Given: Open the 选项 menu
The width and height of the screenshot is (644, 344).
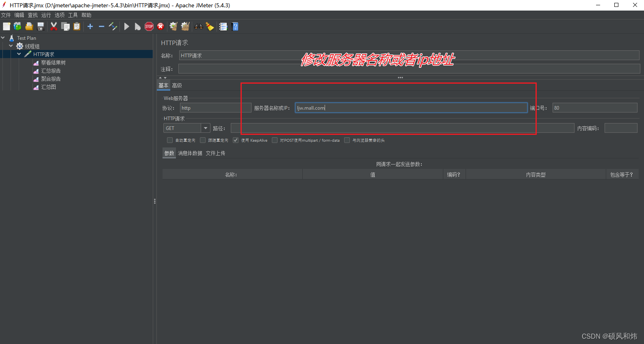Looking at the screenshot, I should [59, 15].
